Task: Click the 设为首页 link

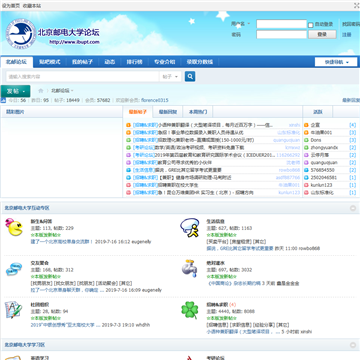Action: coord(11,6)
